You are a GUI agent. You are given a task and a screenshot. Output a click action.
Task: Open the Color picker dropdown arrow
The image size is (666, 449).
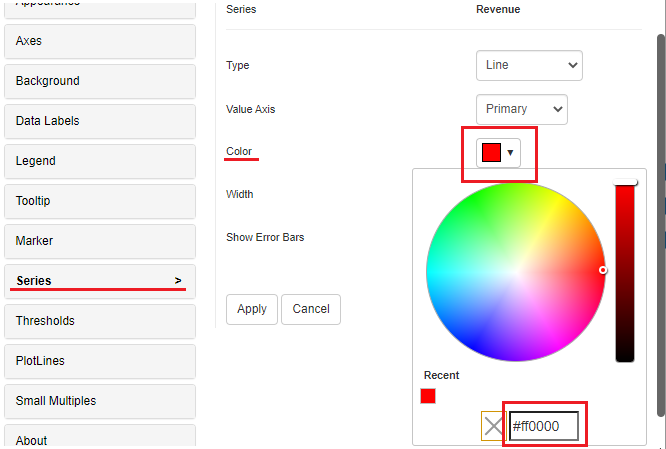click(510, 153)
